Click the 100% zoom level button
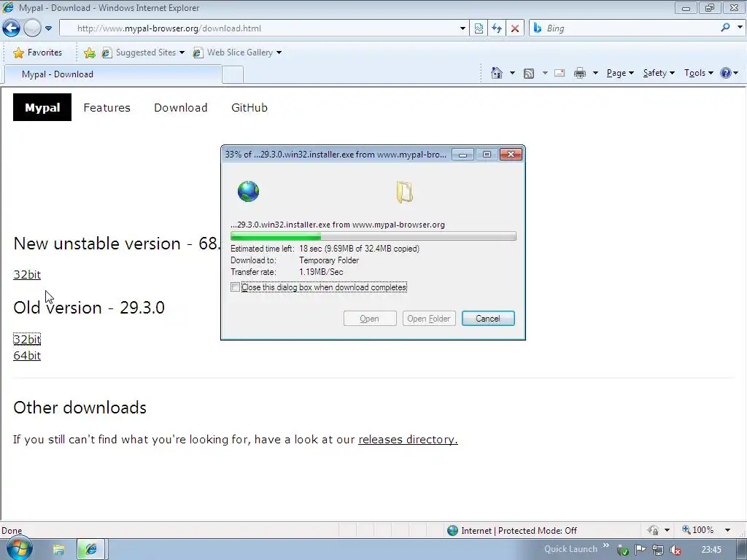Viewport: 747px width, 560px height. 698,530
